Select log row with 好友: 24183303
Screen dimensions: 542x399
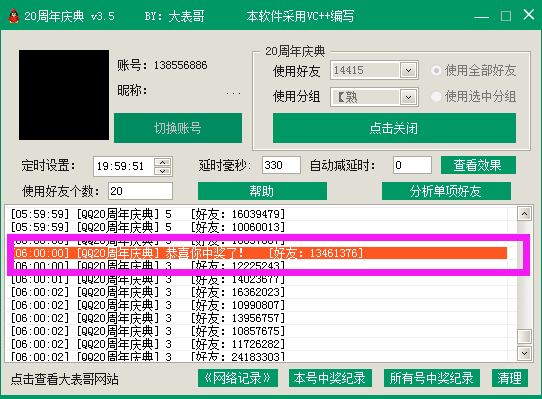tap(256, 356)
